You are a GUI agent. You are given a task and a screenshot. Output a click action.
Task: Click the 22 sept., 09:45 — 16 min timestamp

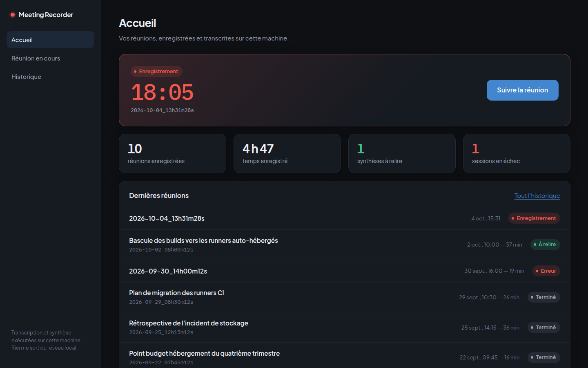pyautogui.click(x=490, y=357)
